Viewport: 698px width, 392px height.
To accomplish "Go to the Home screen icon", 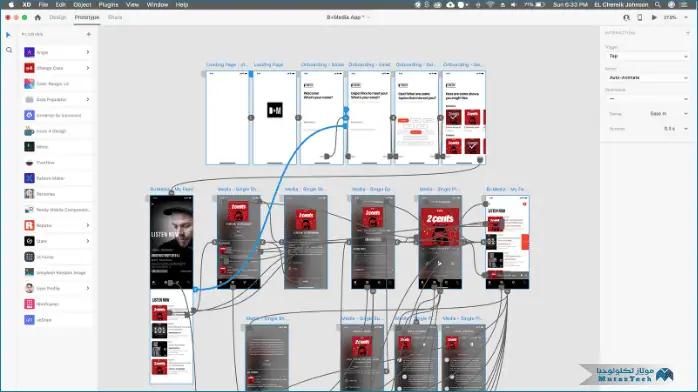I will 38,17.
